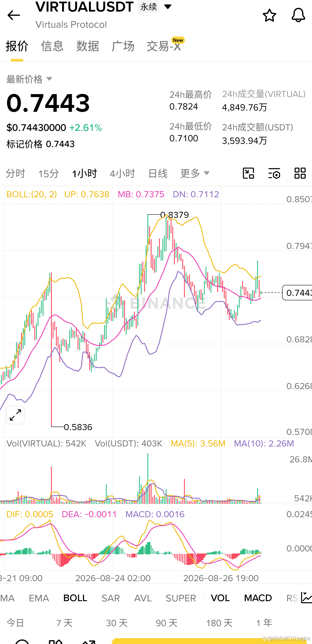
Task: Expand the 更多 timeframe menu
Action: (195, 173)
